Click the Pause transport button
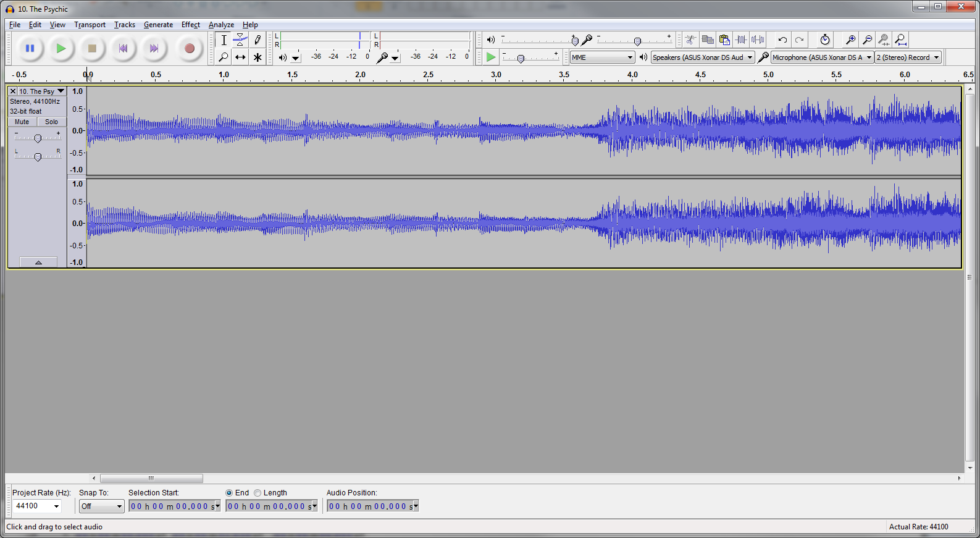Image resolution: width=980 pixels, height=538 pixels. click(30, 48)
